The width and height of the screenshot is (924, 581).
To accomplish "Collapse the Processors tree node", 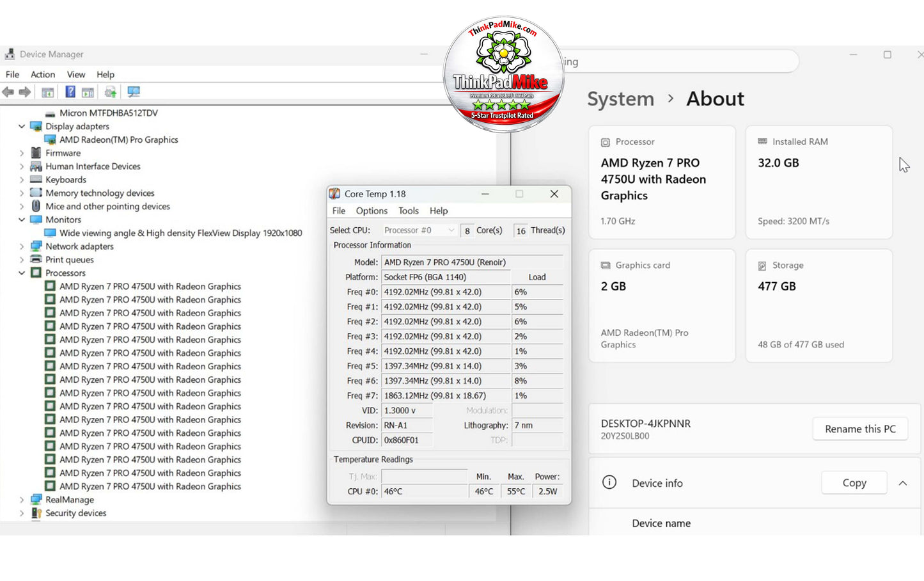I will [x=22, y=273].
